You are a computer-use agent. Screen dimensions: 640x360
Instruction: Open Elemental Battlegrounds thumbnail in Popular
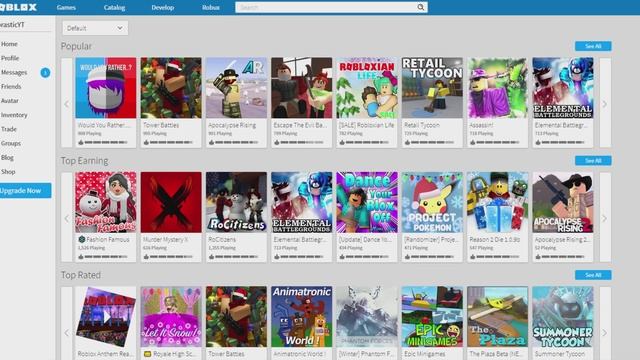click(x=563, y=88)
